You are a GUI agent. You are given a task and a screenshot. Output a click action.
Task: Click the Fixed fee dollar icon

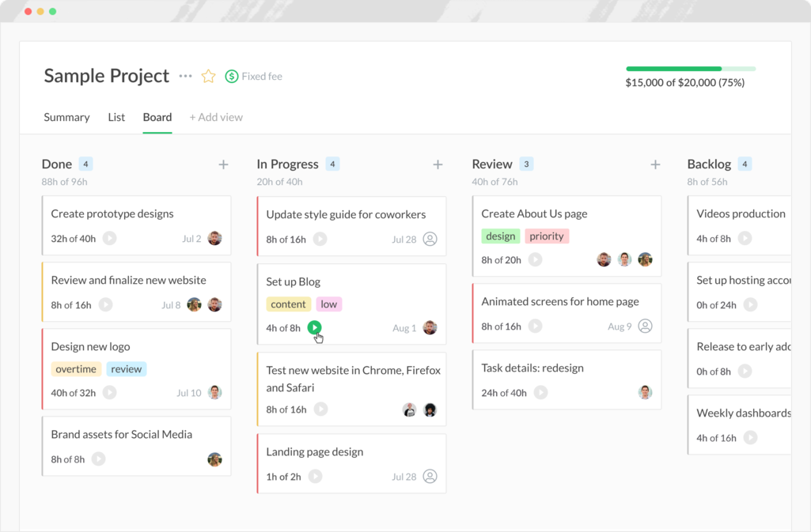pos(230,76)
